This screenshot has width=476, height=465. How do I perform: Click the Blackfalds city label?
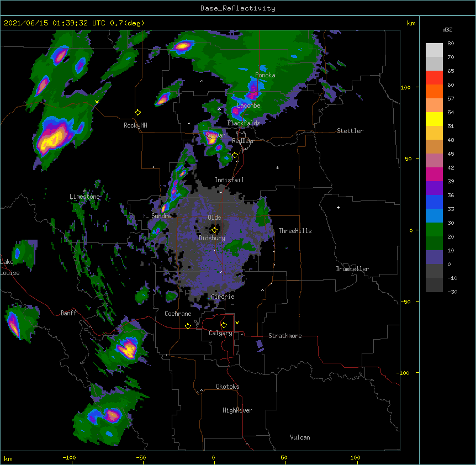click(x=244, y=123)
